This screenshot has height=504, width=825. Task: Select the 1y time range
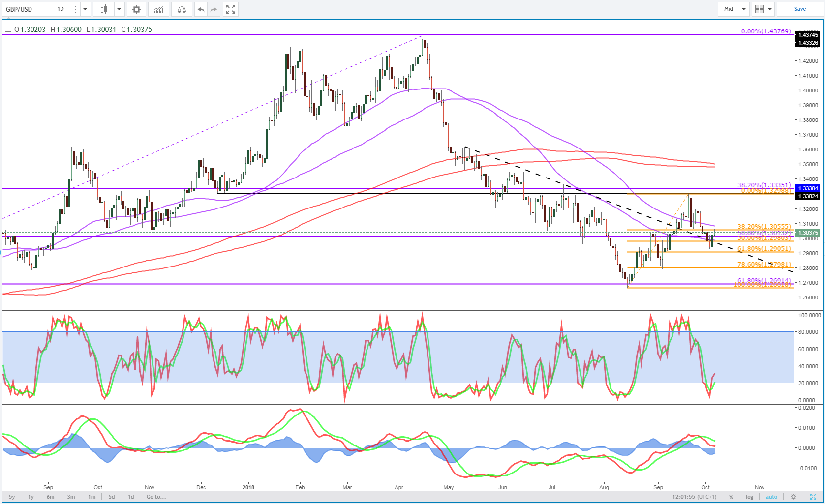click(31, 497)
